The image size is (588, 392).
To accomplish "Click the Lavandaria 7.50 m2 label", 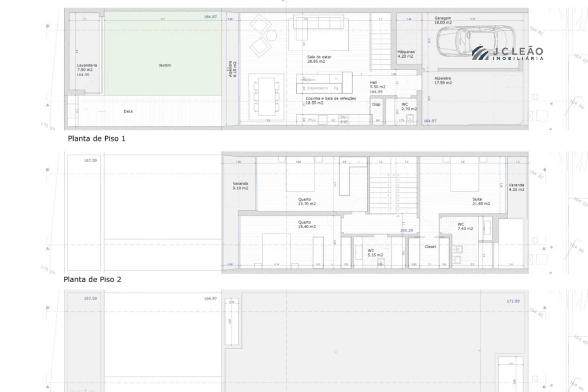I will point(87,68).
